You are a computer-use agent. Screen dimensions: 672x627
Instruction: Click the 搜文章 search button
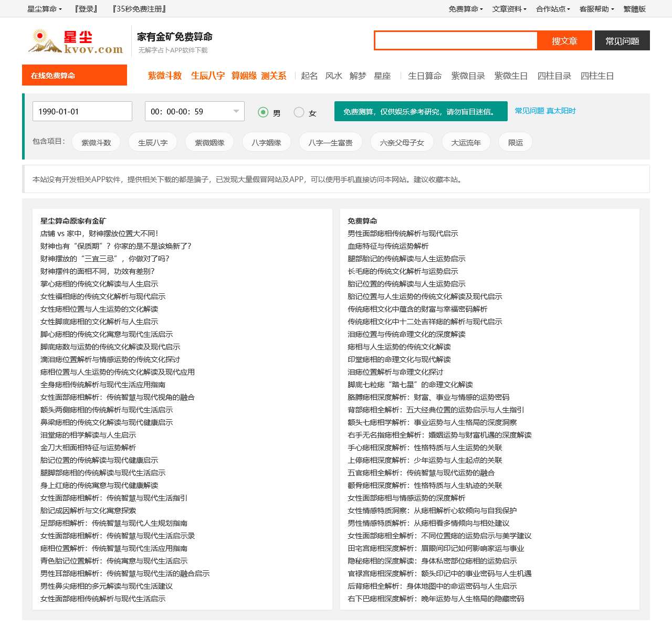[564, 40]
